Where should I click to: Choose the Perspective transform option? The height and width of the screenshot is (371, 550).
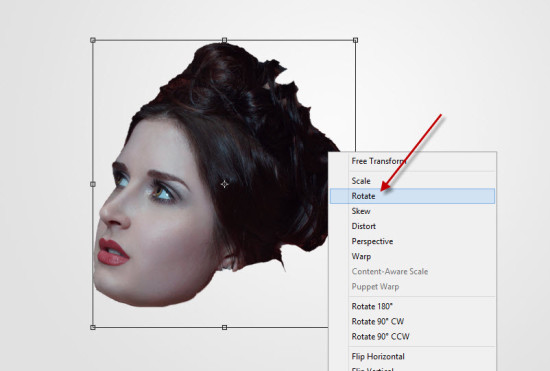point(412,241)
